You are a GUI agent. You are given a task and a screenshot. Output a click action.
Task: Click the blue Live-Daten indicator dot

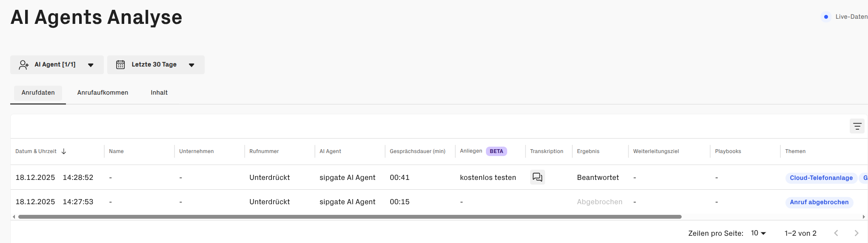826,17
